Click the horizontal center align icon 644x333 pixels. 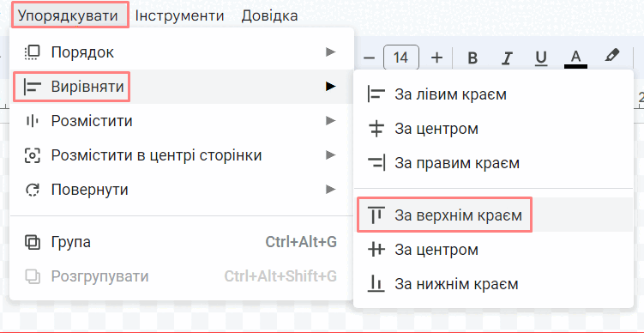click(x=376, y=129)
